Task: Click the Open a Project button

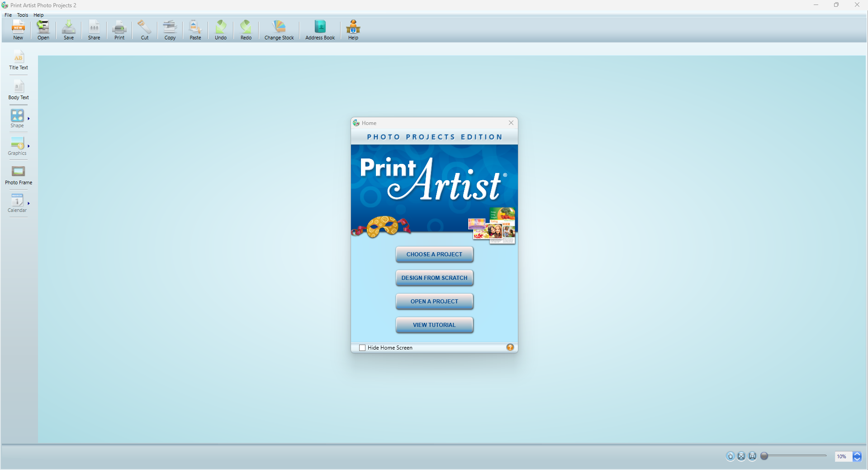Action: [x=434, y=302]
